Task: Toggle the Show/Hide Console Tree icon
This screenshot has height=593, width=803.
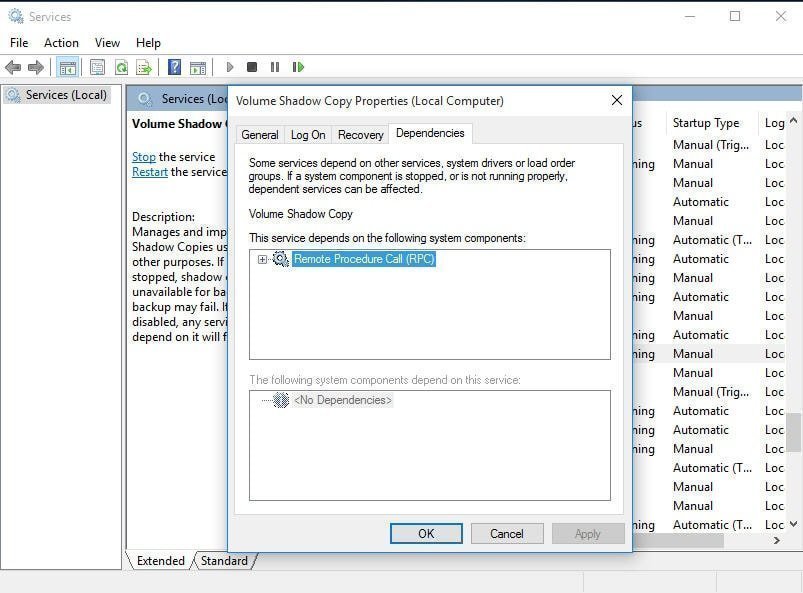Action: tap(68, 67)
